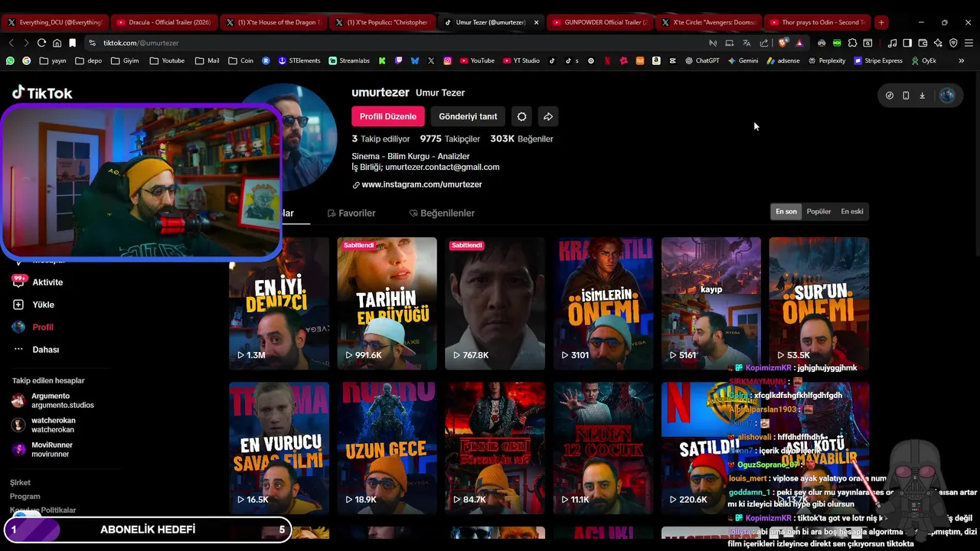Expand the depo bookmark folder
This screenshot has height=551, width=980.
tap(89, 60)
